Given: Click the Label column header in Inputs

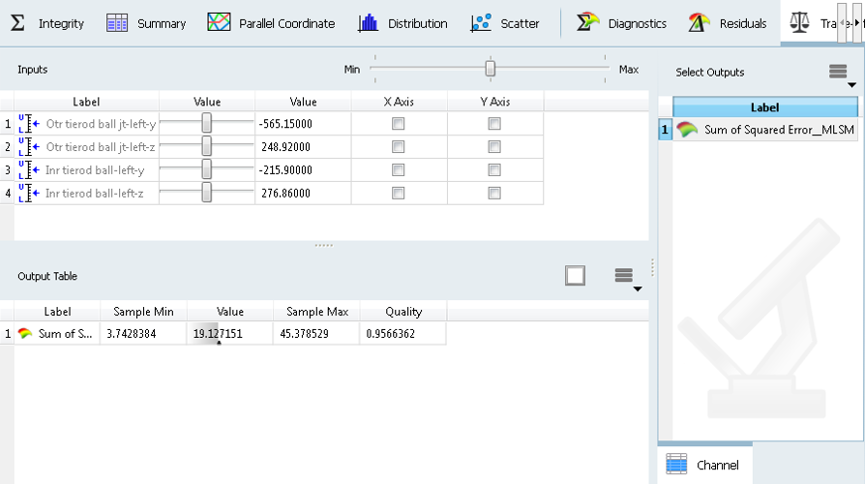Looking at the screenshot, I should [86, 101].
